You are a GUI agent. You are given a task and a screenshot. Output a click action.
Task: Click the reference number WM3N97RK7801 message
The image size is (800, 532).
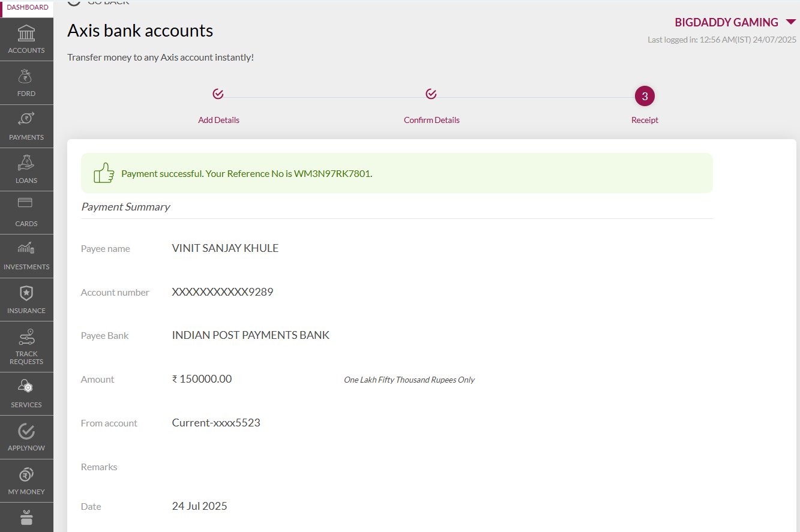(x=247, y=174)
